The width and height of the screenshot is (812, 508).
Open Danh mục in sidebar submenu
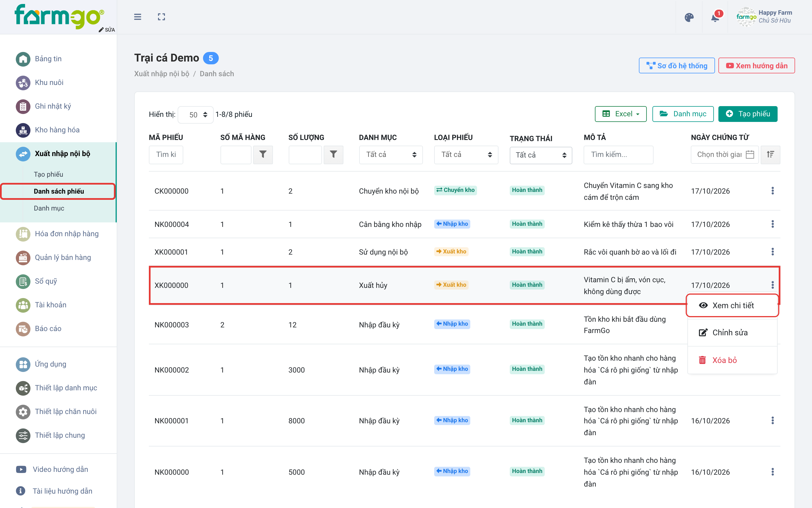coord(49,208)
